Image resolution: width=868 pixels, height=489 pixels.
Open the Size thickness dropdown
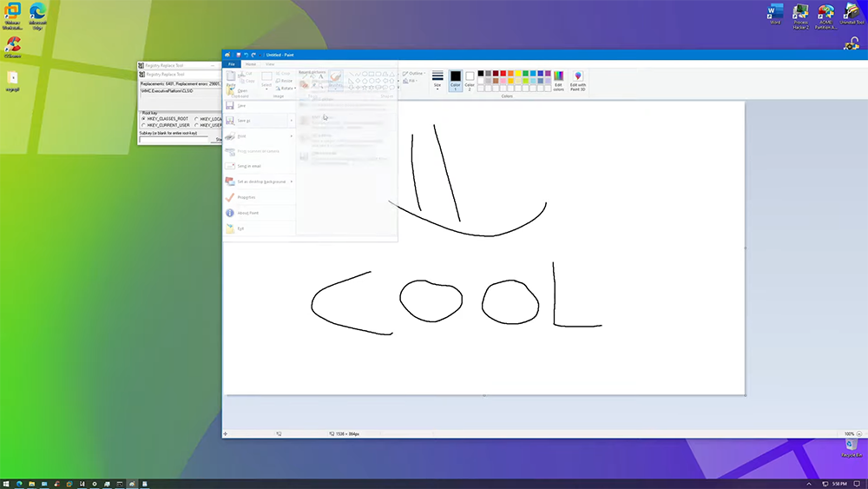tap(437, 80)
